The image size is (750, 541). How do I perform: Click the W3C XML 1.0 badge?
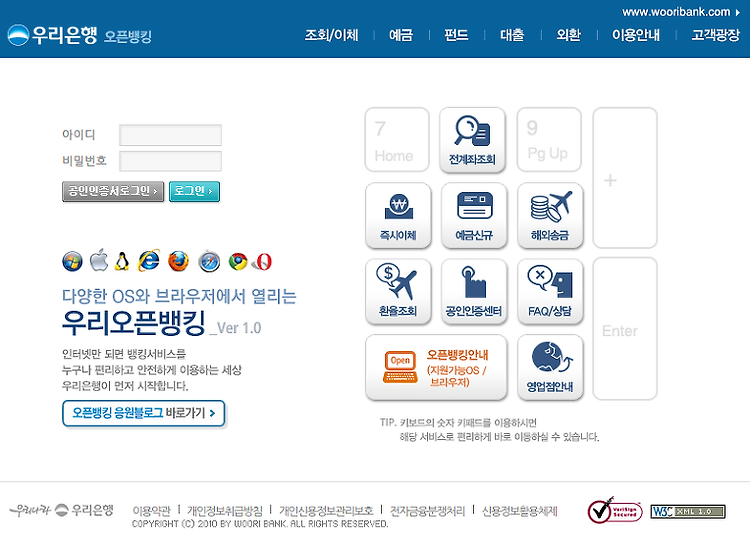[x=688, y=511]
